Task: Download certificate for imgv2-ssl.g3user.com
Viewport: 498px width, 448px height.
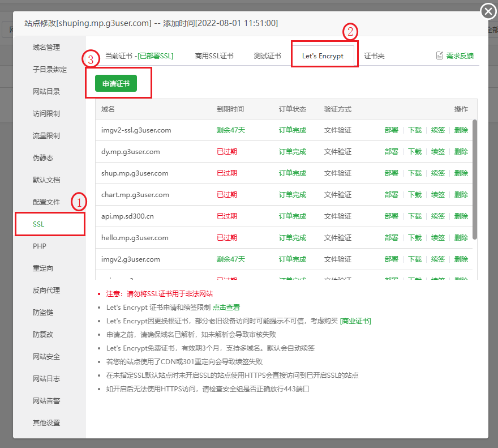Action: [x=414, y=130]
